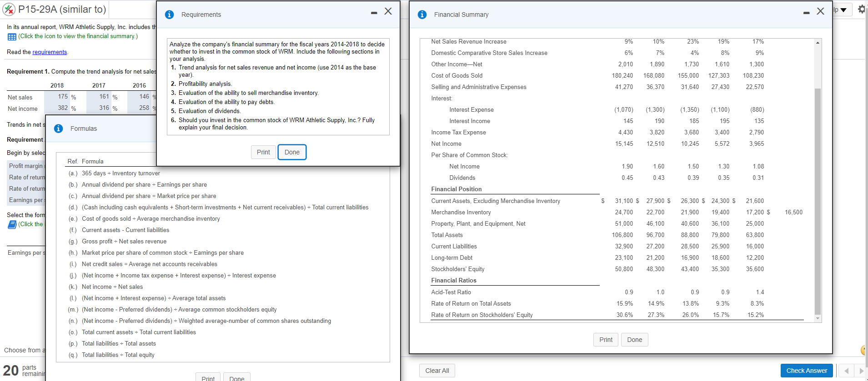Click Print in the Financial Summary dialog
868x381 pixels.
coord(606,340)
